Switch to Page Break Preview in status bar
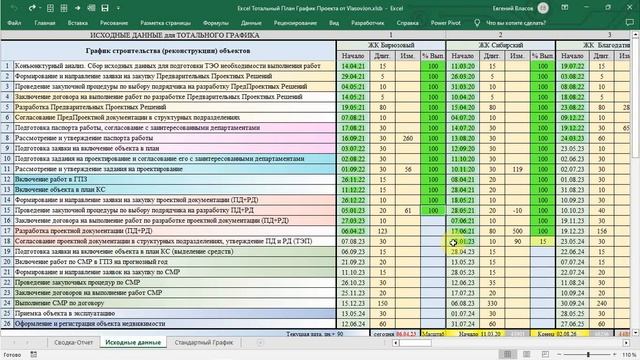The height and width of the screenshot is (360, 640). [545, 354]
